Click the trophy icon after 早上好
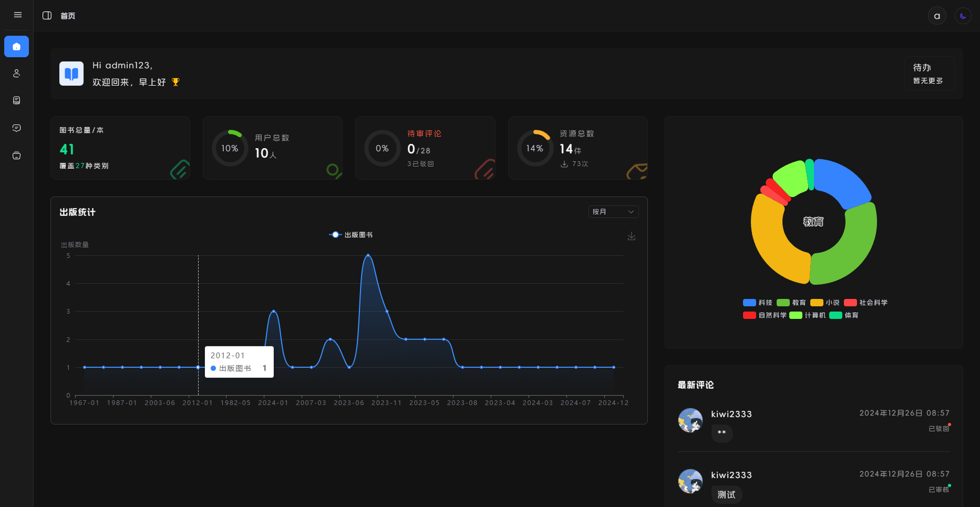The height and width of the screenshot is (507, 980). point(176,82)
